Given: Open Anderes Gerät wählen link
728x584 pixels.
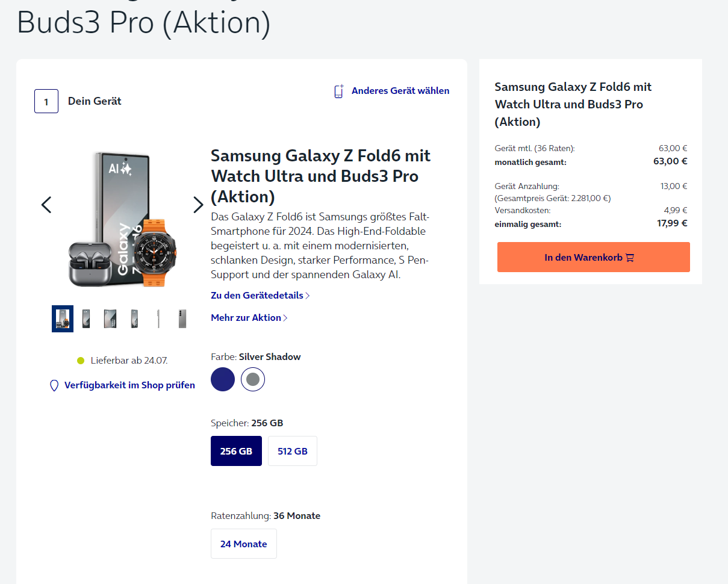Looking at the screenshot, I should click(x=400, y=91).
